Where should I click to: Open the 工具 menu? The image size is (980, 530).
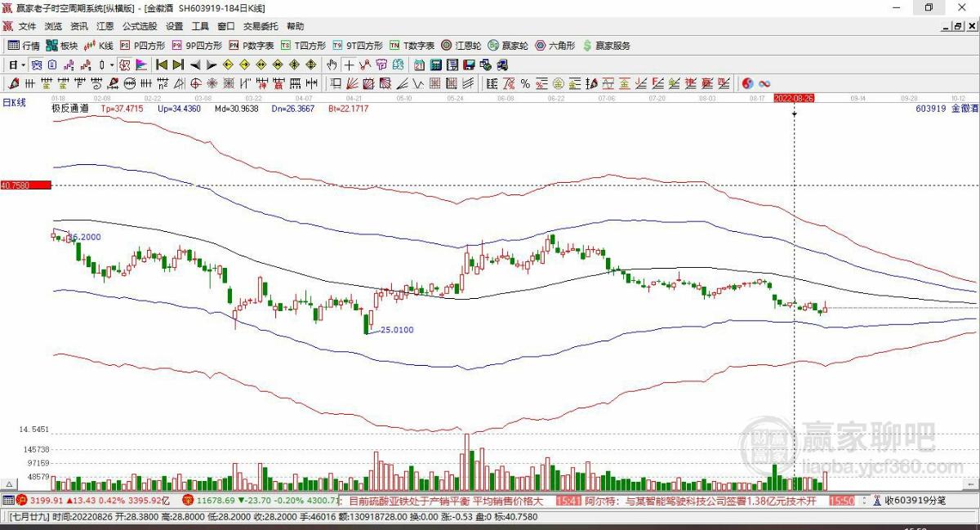[x=200, y=26]
